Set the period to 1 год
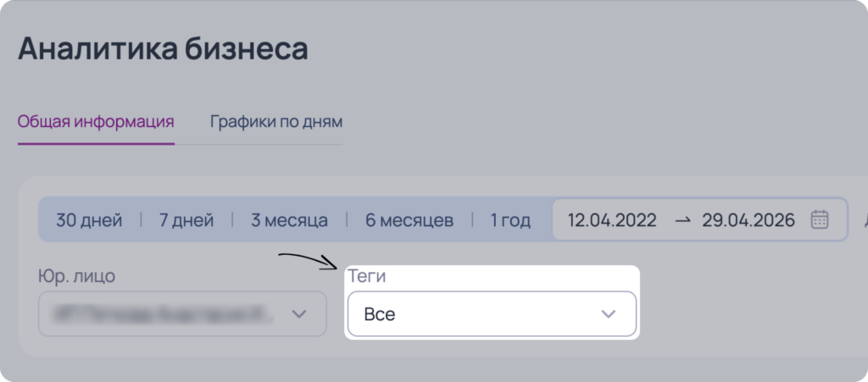 click(x=510, y=220)
